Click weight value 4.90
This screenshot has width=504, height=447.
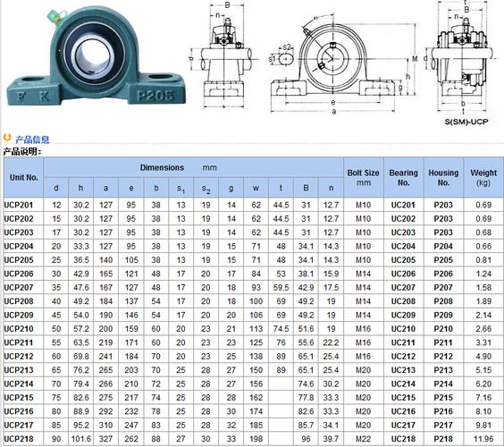(483, 357)
